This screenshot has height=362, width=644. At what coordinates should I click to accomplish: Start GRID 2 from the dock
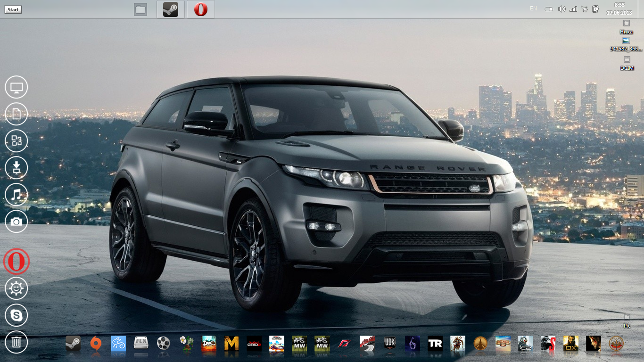[254, 343]
